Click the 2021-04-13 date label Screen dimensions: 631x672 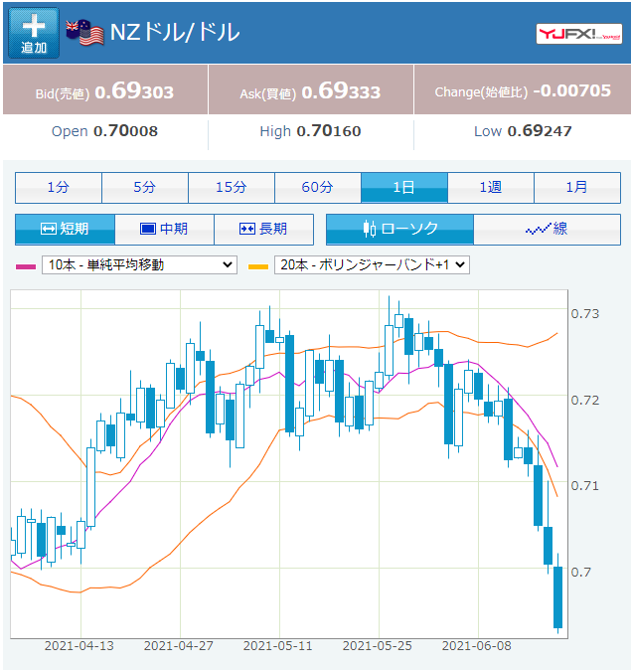coord(79,646)
